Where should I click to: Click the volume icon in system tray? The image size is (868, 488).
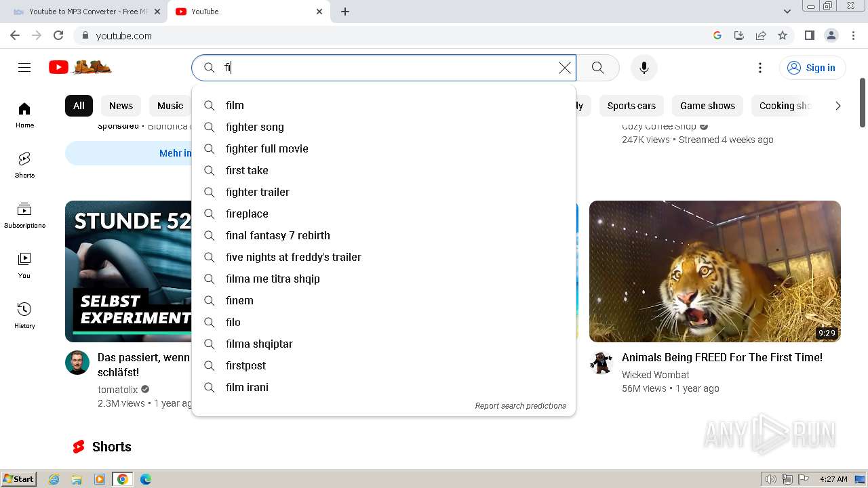coord(770,479)
